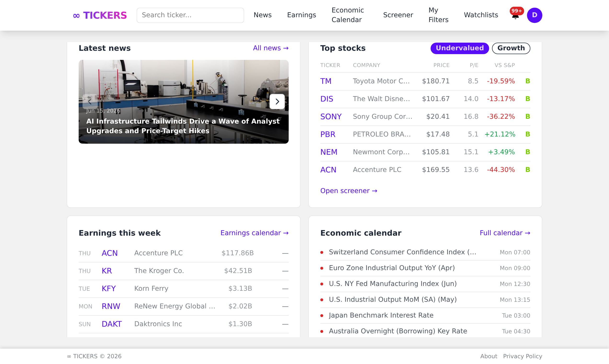Click The Kroger Co. company name

click(159, 271)
